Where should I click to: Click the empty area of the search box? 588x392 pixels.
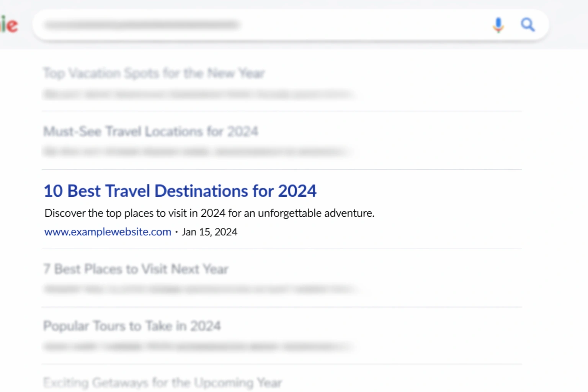tap(364, 25)
